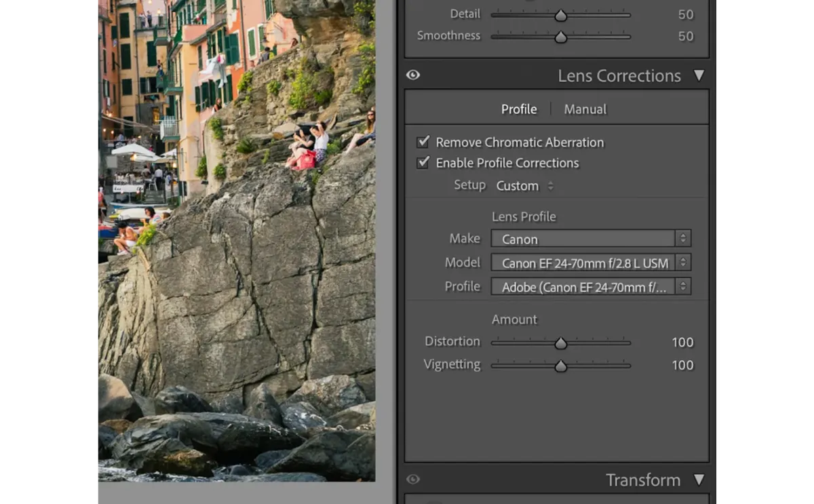Move the Vignetting slider handle
This screenshot has width=814, height=504.
click(560, 366)
